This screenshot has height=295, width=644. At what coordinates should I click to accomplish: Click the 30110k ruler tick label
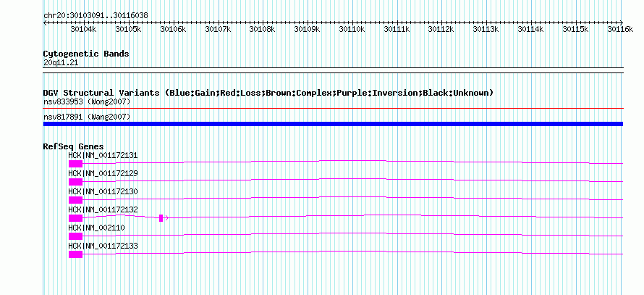point(352,29)
